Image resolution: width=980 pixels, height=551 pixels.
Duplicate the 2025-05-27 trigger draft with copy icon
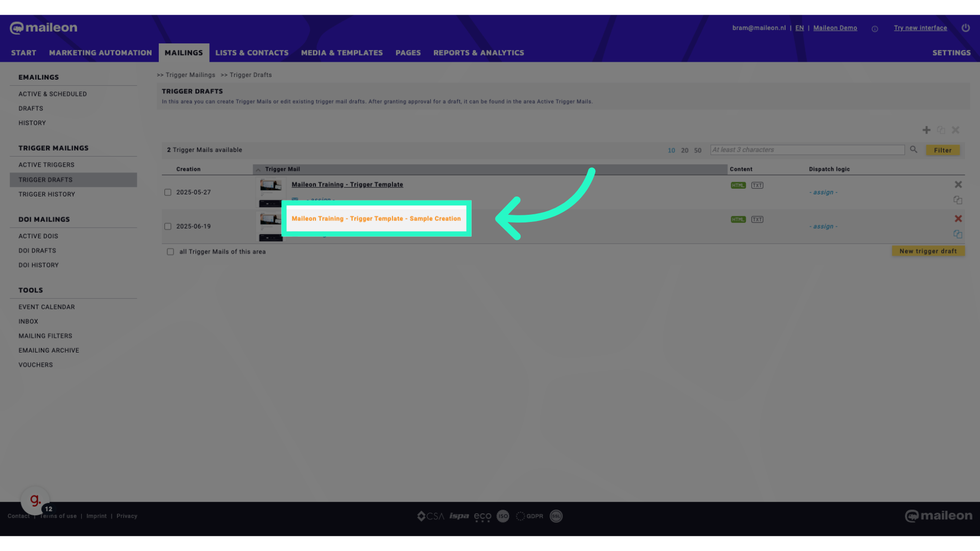[958, 200]
